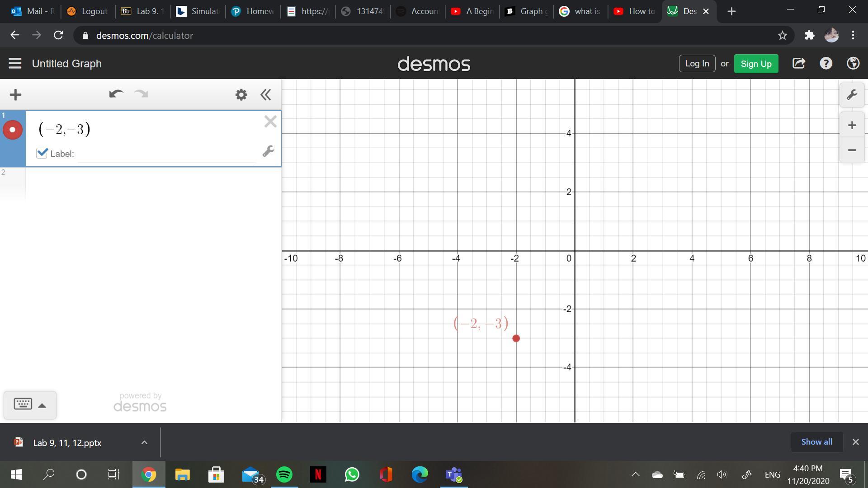
Task: Click the Log In button
Action: tap(697, 64)
